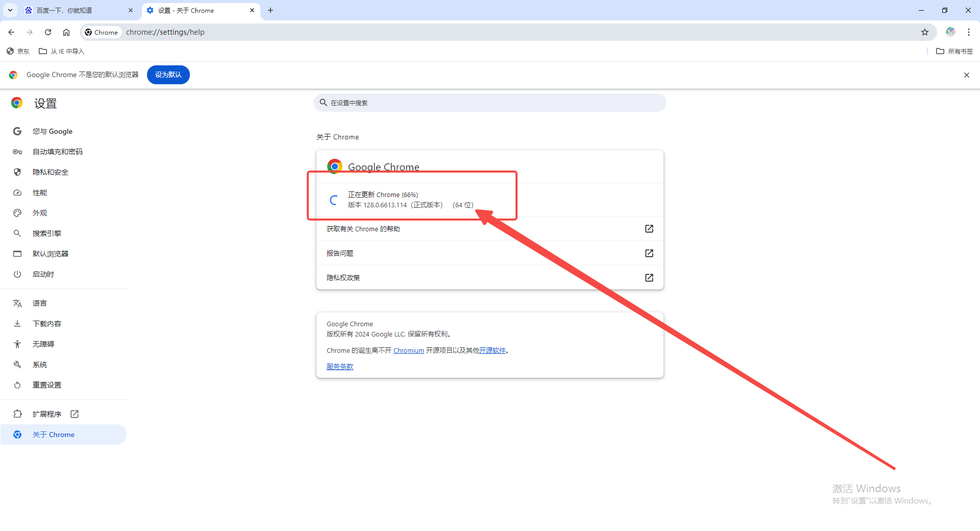Screen dimensions: 980x531
Task: Click the 隐私权政策 row text
Action: (344, 278)
